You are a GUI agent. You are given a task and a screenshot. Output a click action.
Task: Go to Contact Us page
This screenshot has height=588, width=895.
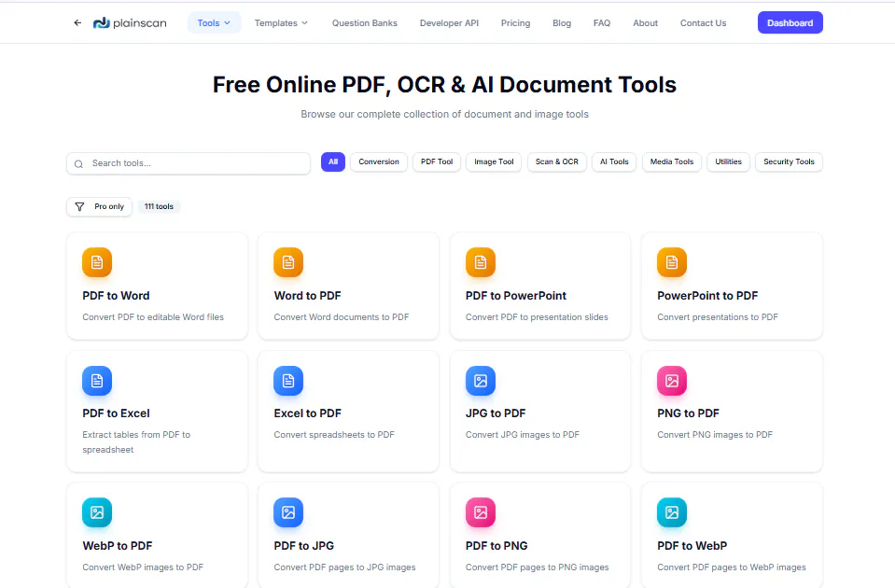[x=704, y=22]
